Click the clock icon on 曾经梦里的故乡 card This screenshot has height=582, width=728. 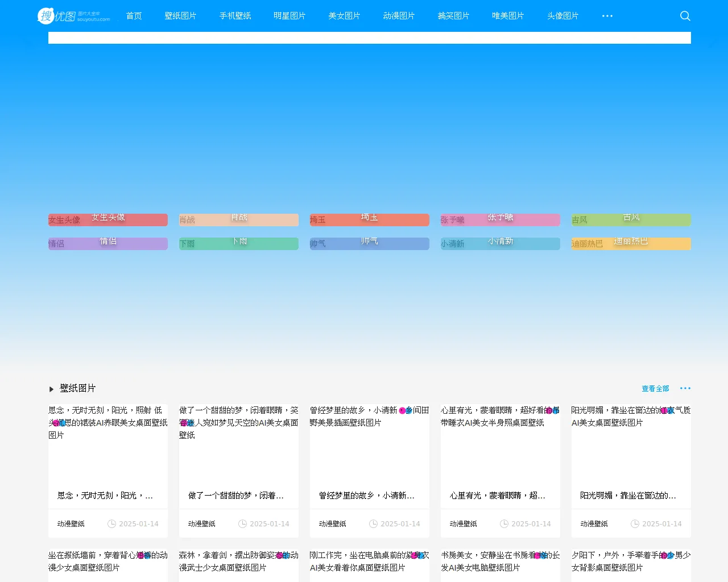tap(374, 524)
